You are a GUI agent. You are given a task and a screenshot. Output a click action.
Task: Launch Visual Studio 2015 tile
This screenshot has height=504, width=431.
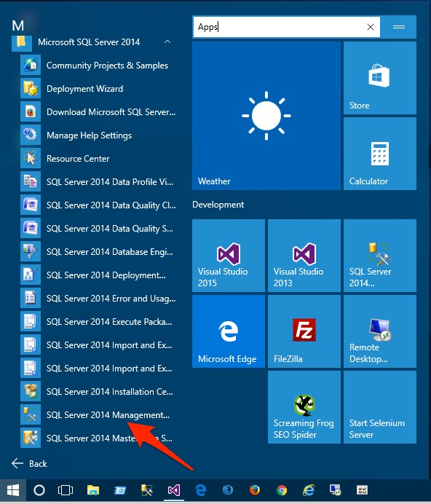point(229,256)
